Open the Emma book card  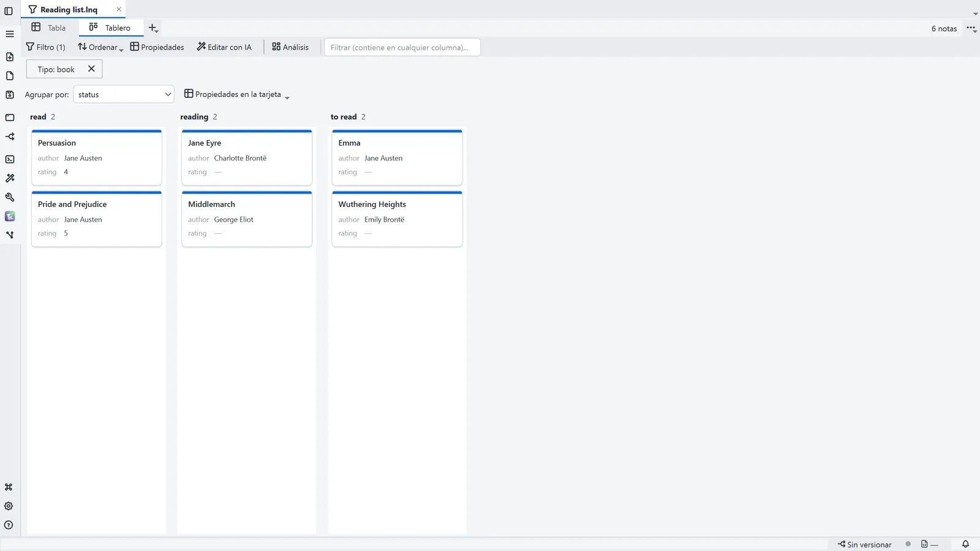click(x=397, y=157)
